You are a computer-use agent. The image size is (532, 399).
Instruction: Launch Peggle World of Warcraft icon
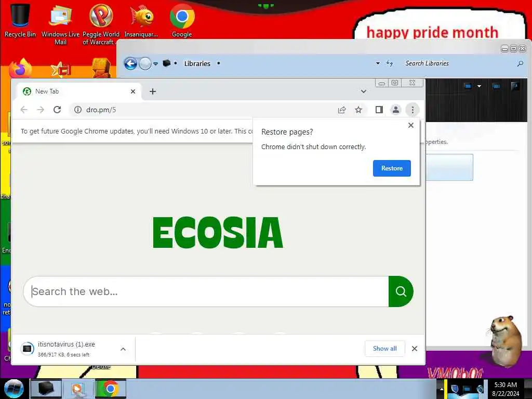pyautogui.click(x=101, y=24)
